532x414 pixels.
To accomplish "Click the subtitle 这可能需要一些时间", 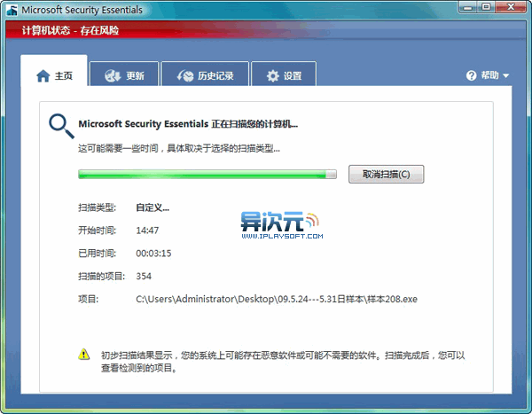I will 179,149.
